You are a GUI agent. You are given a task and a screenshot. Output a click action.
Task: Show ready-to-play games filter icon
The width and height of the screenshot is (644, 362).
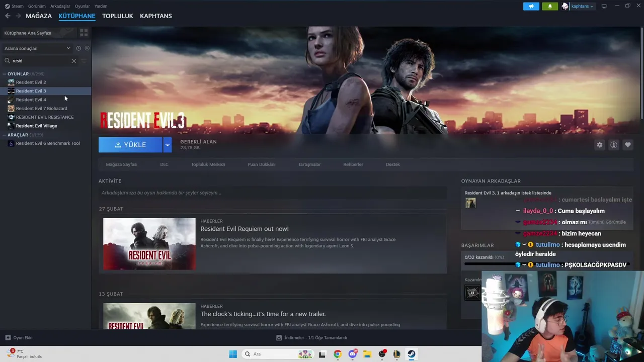(x=87, y=48)
